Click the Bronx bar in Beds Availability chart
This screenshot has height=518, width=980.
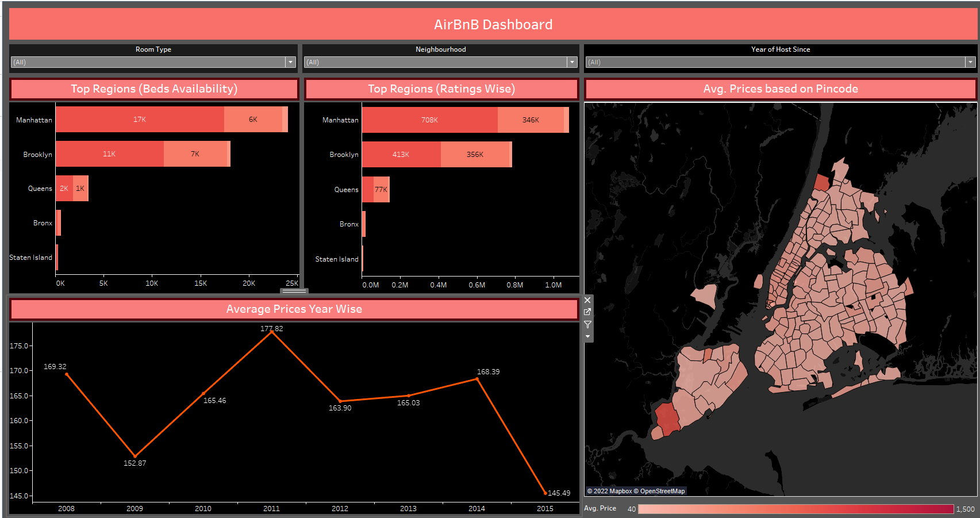(57, 223)
